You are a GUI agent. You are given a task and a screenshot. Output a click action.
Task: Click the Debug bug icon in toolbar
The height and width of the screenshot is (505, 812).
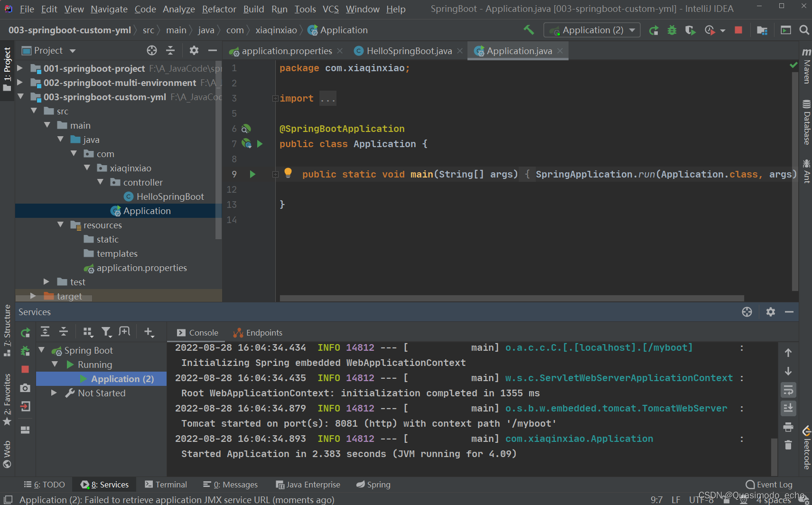(672, 30)
